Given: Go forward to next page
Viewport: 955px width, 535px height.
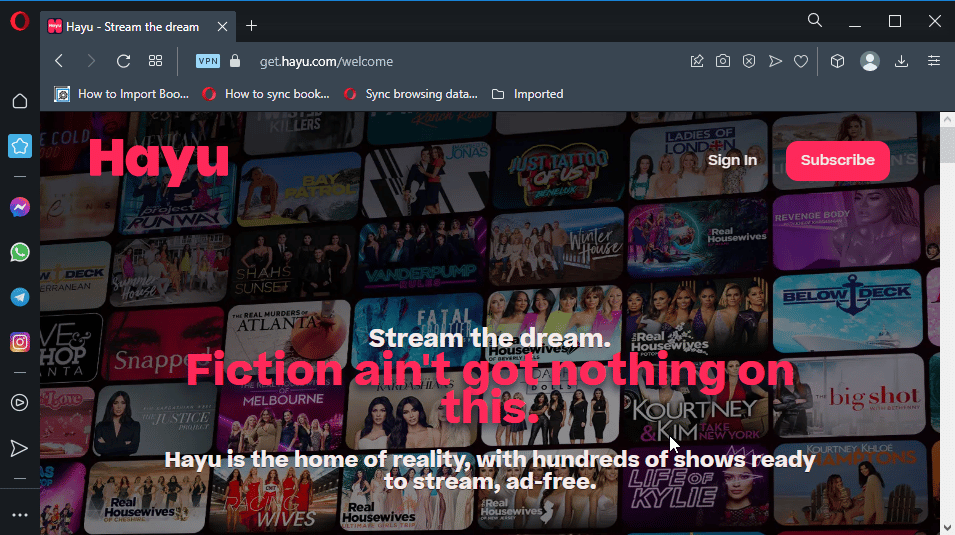Looking at the screenshot, I should click(x=91, y=61).
